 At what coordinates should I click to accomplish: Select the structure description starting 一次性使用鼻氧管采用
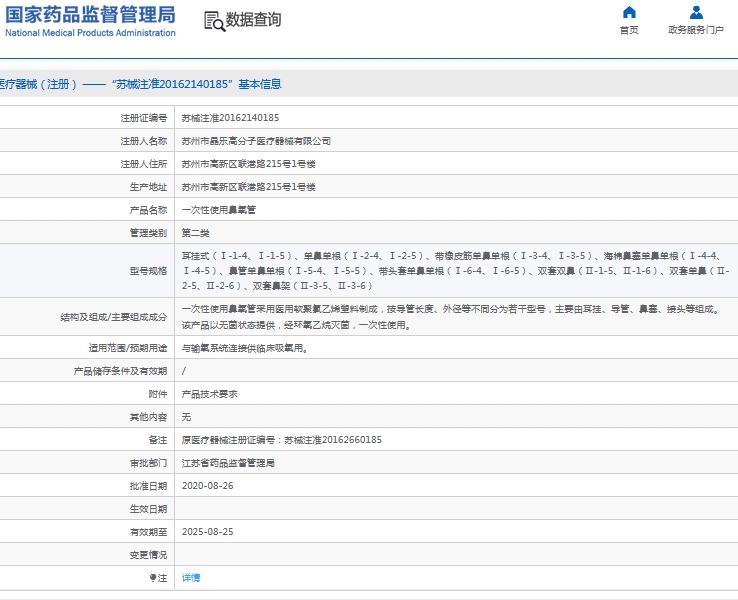click(x=451, y=317)
